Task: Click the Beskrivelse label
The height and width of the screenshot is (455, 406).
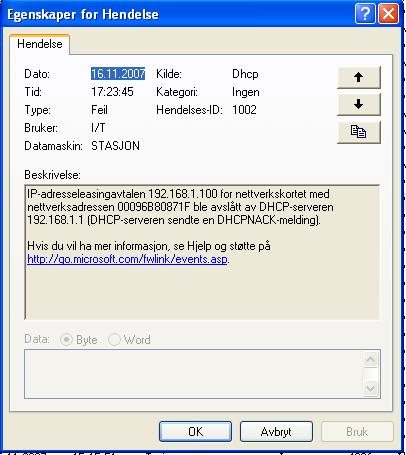Action: [52, 175]
